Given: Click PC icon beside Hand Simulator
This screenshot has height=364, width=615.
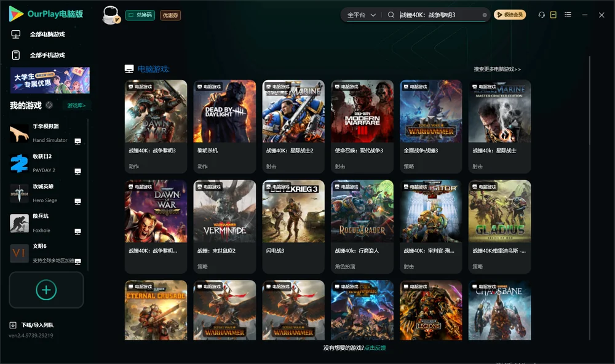Looking at the screenshot, I should pyautogui.click(x=77, y=141).
